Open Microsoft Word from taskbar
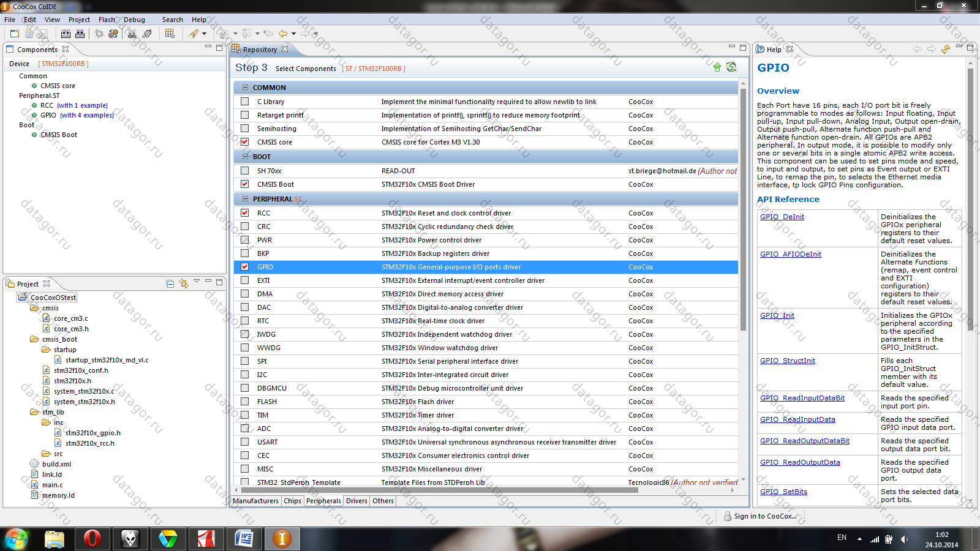 tap(244, 539)
